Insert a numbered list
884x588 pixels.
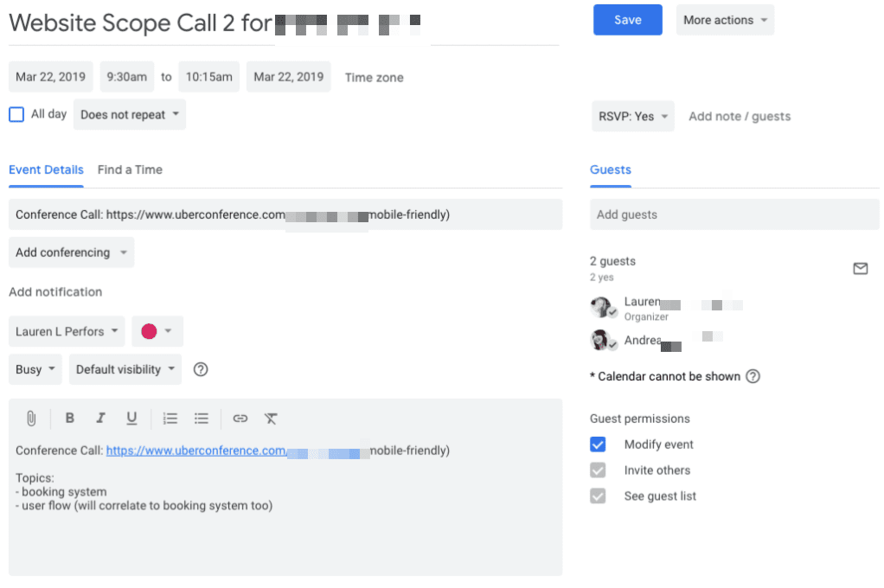point(170,419)
